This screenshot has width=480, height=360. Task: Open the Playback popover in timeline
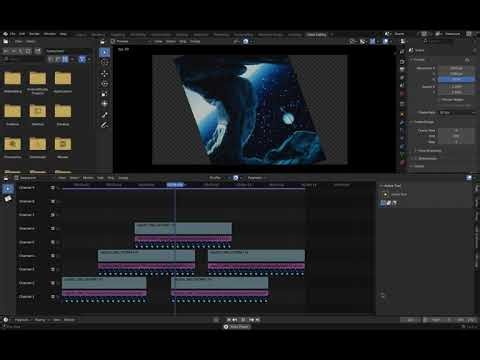tap(23, 320)
